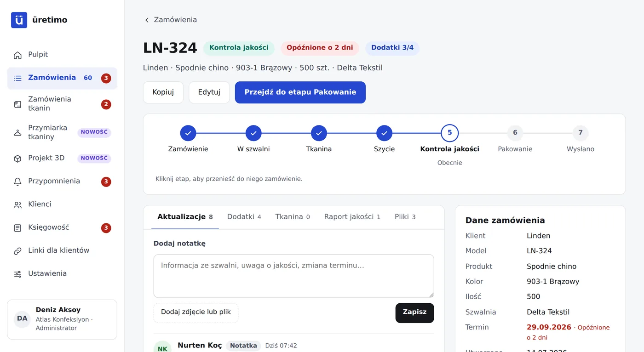Click Dodaj zdjęcie lub plik
The image size is (644, 352).
coord(196,312)
